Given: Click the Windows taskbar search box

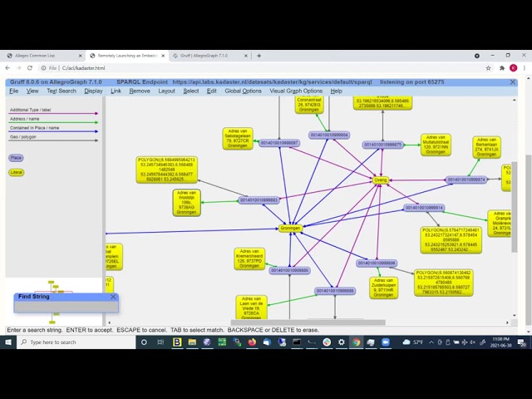Looking at the screenshot, I should [x=76, y=342].
